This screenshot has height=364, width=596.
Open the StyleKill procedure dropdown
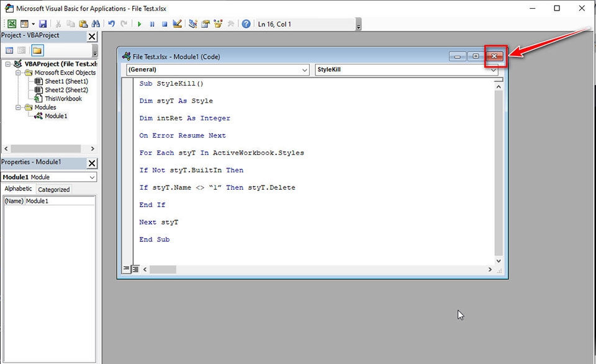tap(493, 70)
